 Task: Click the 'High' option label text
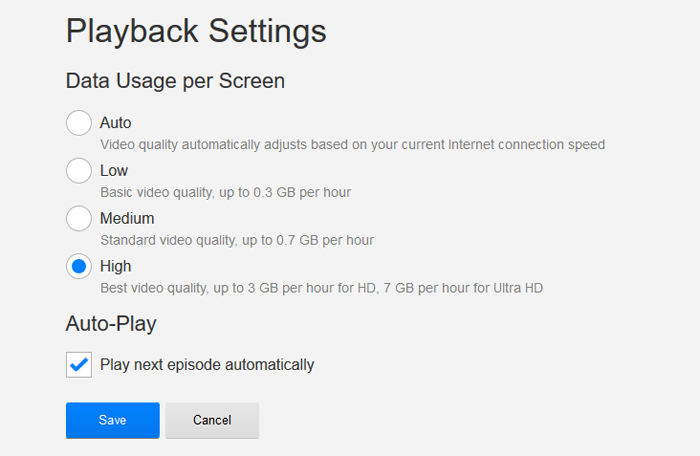pos(116,266)
